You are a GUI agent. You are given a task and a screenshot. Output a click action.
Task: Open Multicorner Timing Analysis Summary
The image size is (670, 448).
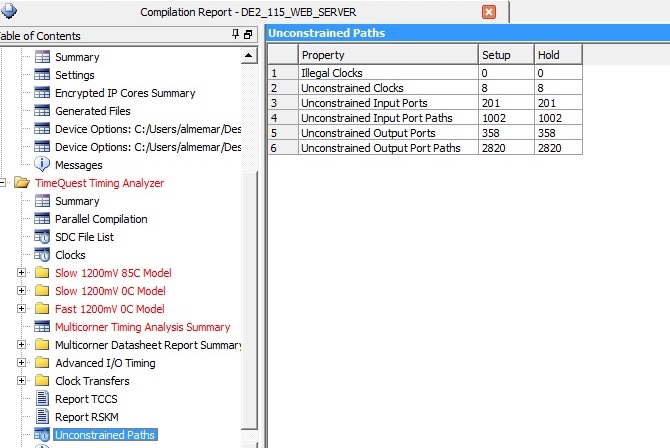pos(142,327)
